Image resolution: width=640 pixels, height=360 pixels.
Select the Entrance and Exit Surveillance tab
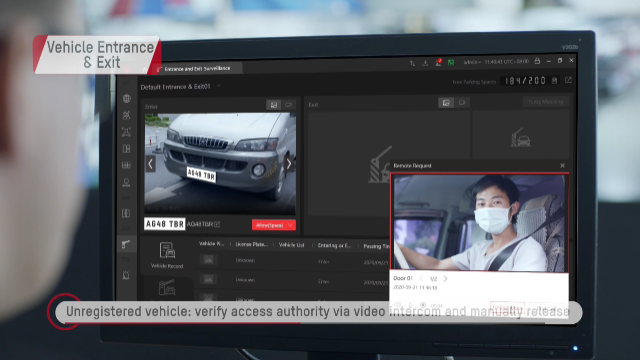point(198,69)
